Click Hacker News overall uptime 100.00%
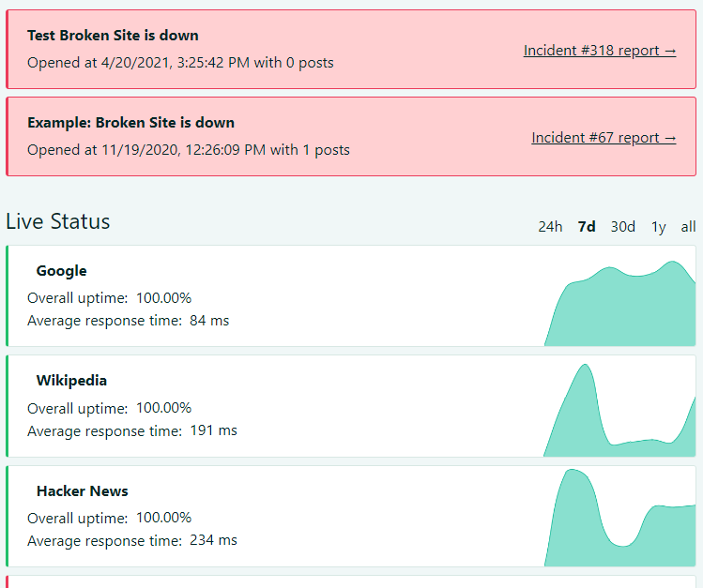 coord(163,518)
